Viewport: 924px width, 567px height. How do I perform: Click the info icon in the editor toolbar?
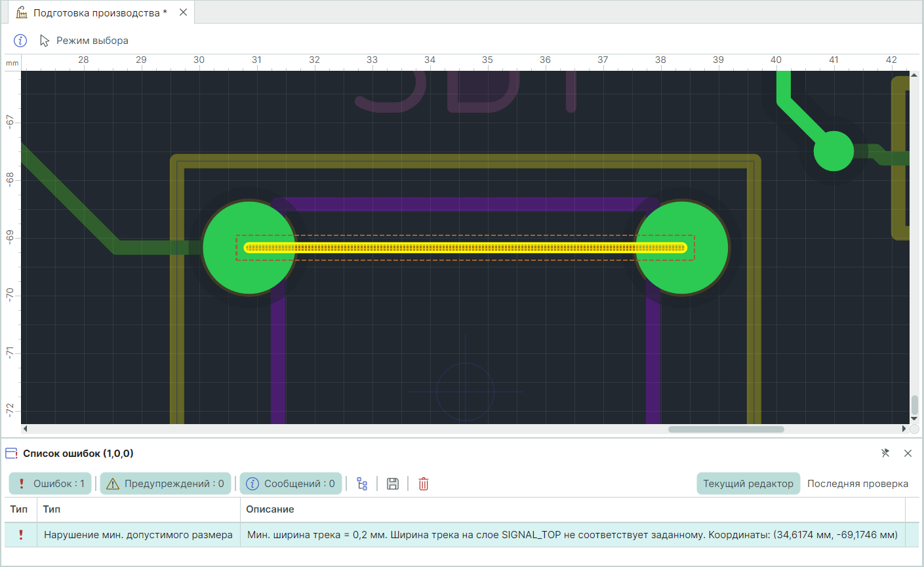click(x=20, y=41)
